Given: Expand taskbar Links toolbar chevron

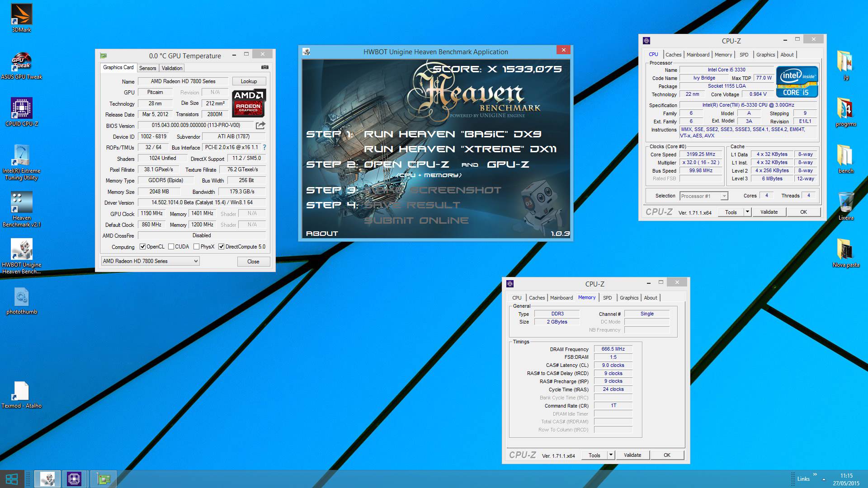Looking at the screenshot, I should pyautogui.click(x=815, y=474).
